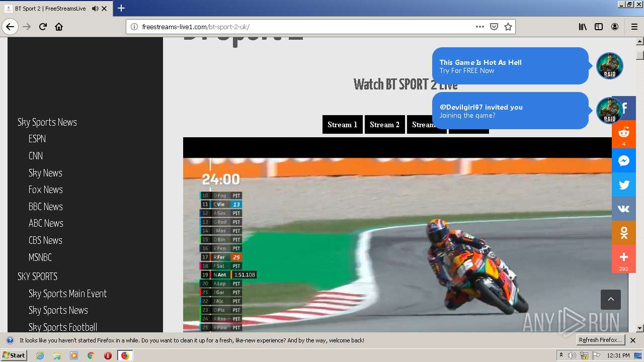Open CNN channel link

(36, 156)
